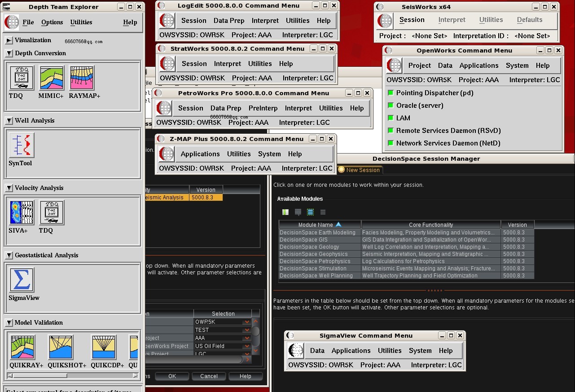575x392 pixels.
Task: Click the globe logo in Depth Team Explorer
Action: (12, 22)
